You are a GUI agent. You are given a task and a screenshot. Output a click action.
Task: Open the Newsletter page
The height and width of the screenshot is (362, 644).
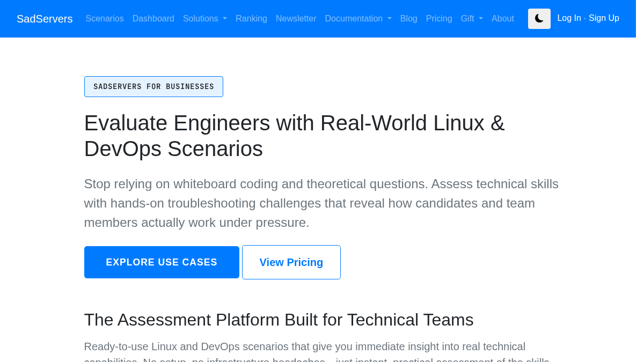click(296, 19)
